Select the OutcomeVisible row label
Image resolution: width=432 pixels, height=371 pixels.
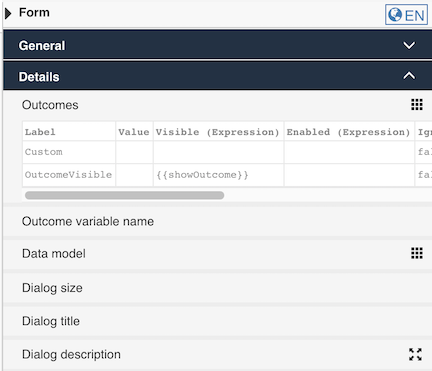click(68, 175)
